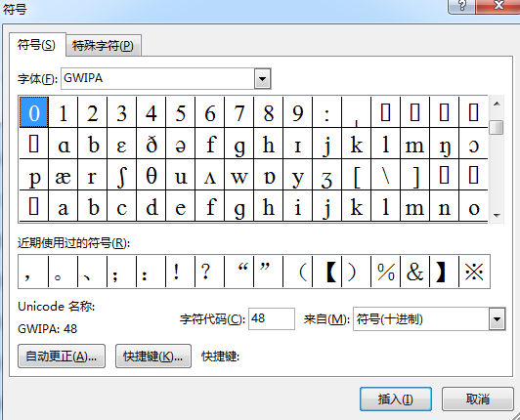Select the ʌ symbol cell
This screenshot has width=520, height=420.
point(209,175)
